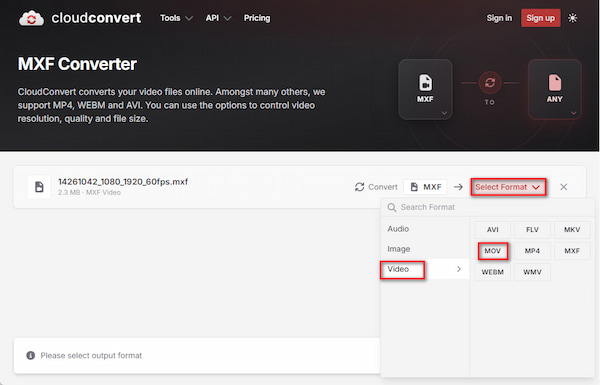This screenshot has height=385, width=600.
Task: Click the 2.3 MB - MXF Video file details
Action: pyautogui.click(x=89, y=192)
